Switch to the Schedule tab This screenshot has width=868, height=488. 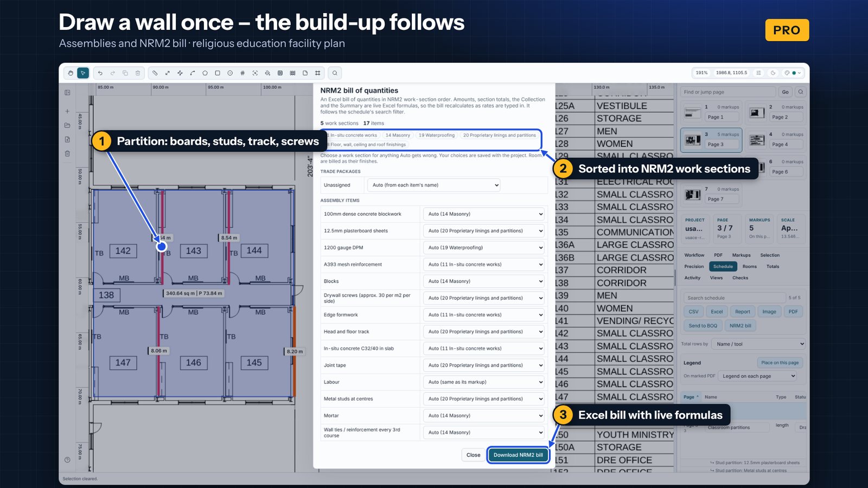coord(723,266)
